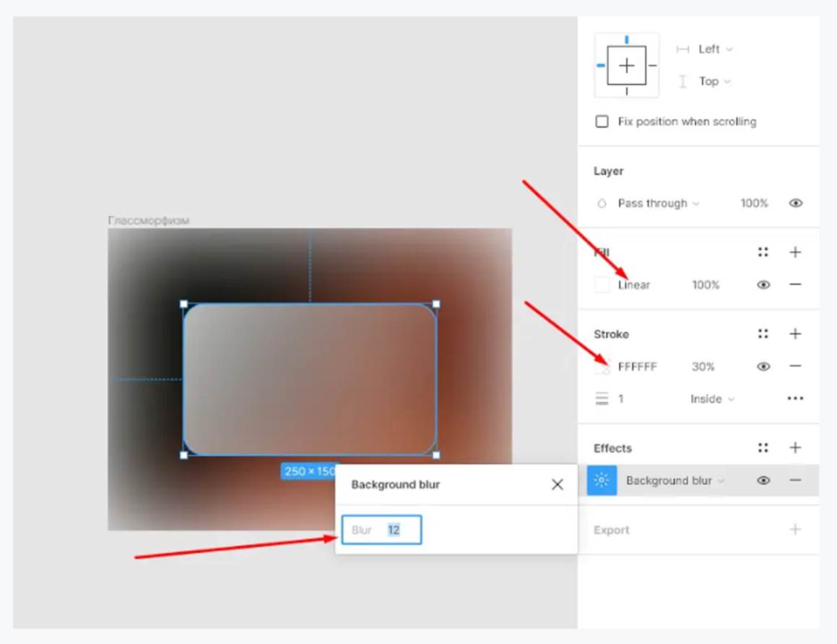Remove the FFFFFF stroke with minus icon

click(795, 366)
